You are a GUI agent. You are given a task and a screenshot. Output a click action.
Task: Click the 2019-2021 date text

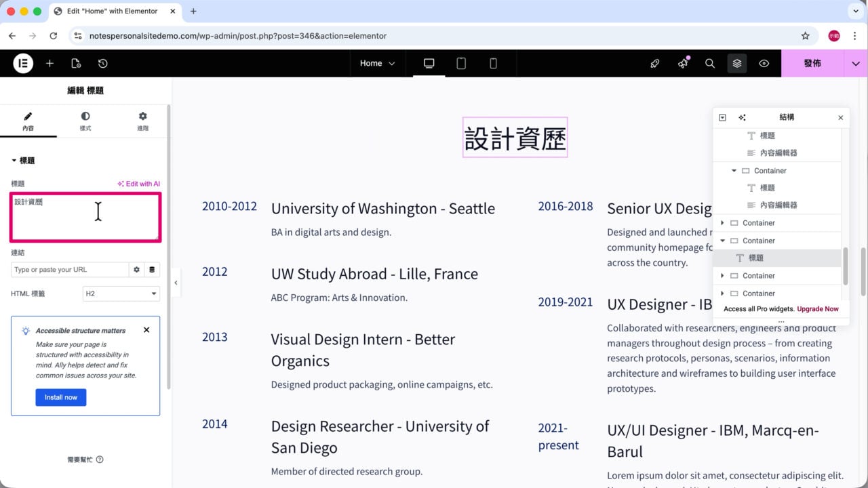click(x=566, y=302)
